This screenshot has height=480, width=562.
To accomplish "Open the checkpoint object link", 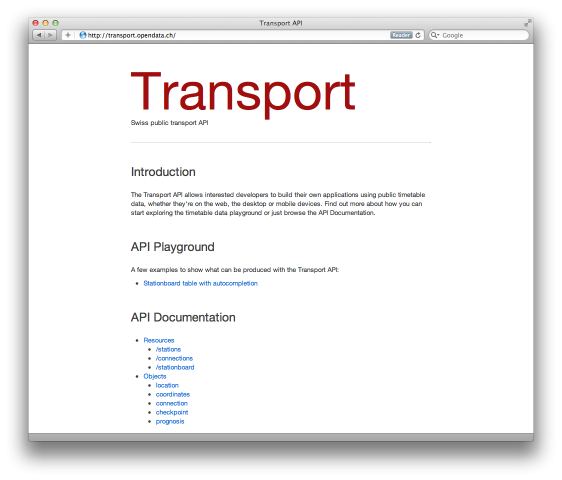I will pyautogui.click(x=172, y=412).
